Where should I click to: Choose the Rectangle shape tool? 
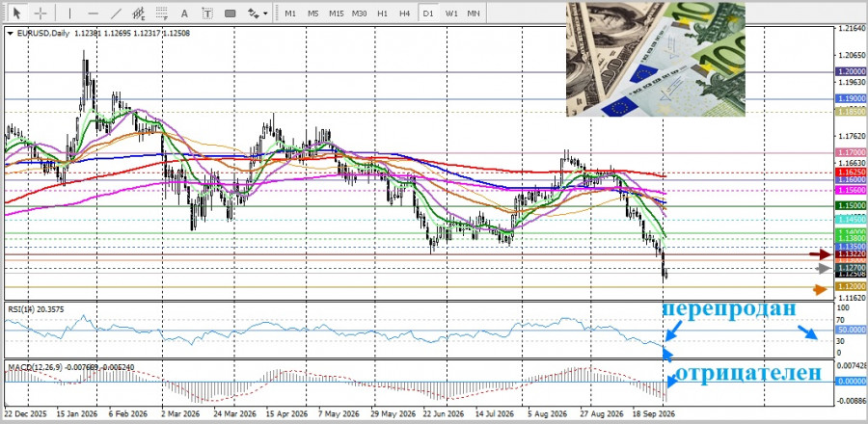pos(231,13)
